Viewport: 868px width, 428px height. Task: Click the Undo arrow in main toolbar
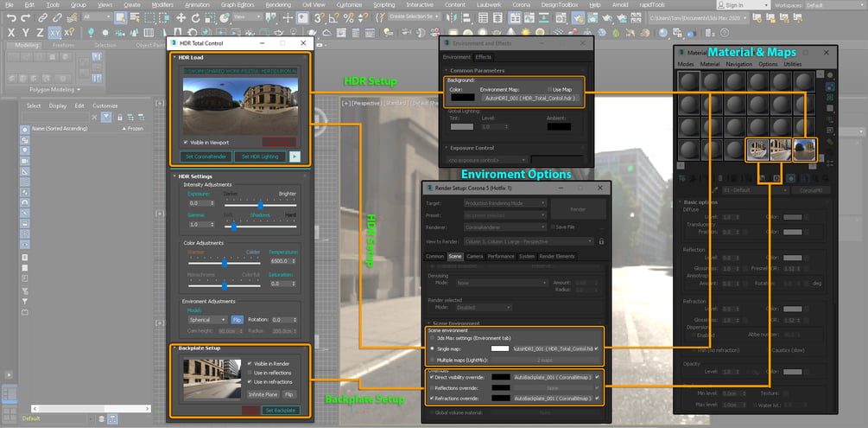(x=11, y=18)
